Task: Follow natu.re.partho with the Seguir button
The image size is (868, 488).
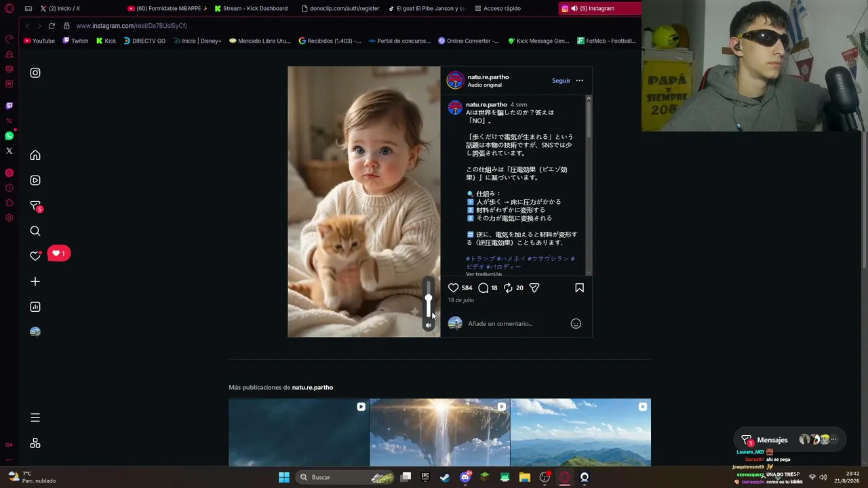Action: (561, 81)
